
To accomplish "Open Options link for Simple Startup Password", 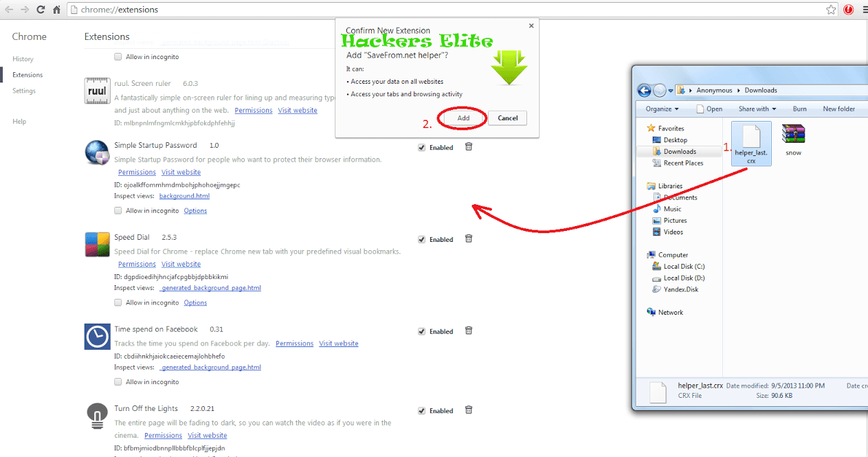I will pyautogui.click(x=195, y=211).
